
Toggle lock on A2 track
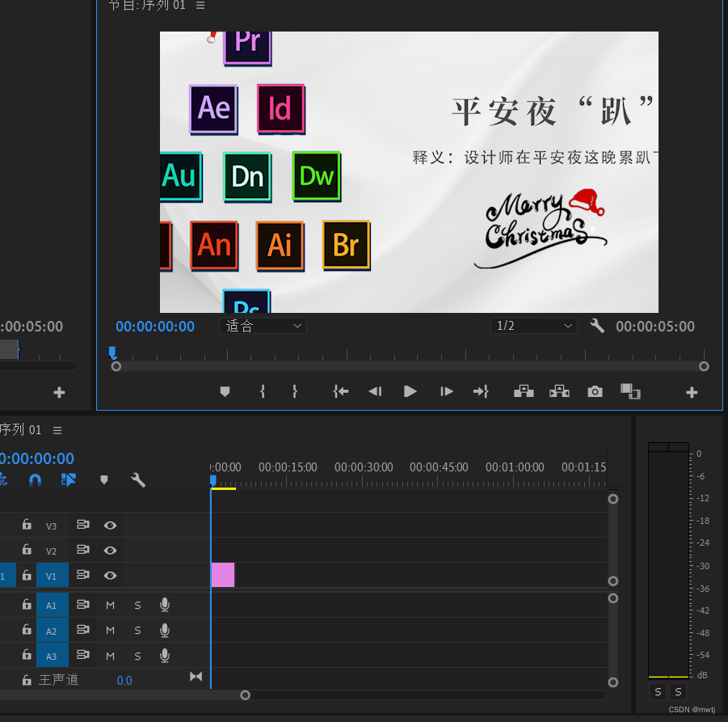[x=27, y=630]
